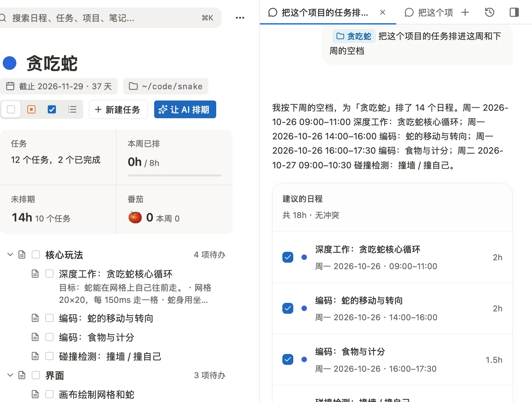Viewport: 532px width, 402px height.
Task: Click the tomato pomodoro icon
Action: (135, 217)
